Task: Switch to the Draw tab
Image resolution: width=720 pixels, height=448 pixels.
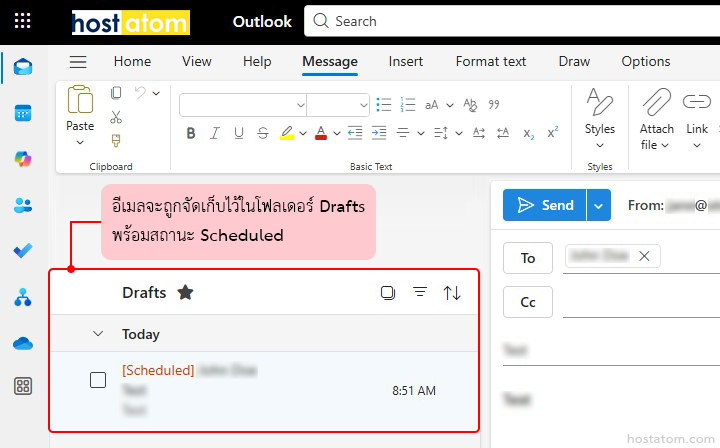Action: [x=574, y=62]
